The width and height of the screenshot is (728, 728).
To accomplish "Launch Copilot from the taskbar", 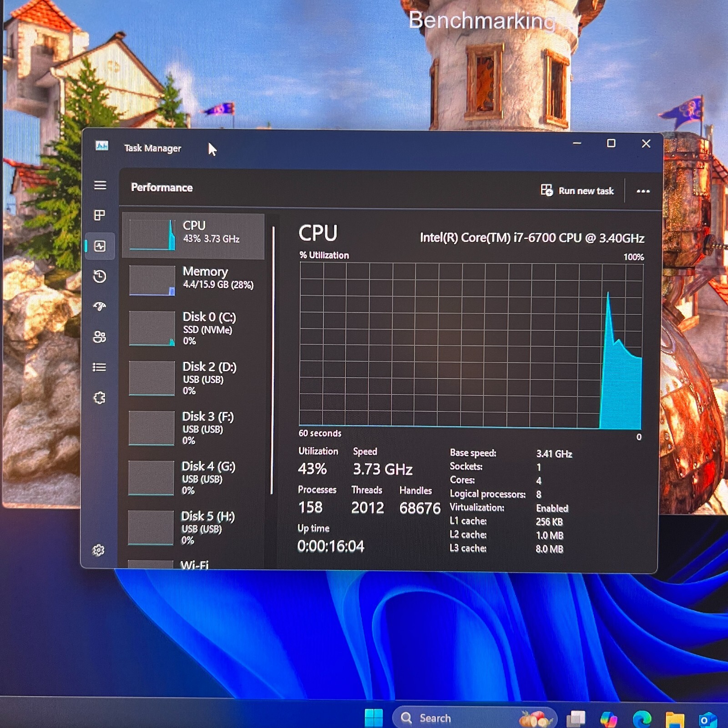I will point(609,719).
